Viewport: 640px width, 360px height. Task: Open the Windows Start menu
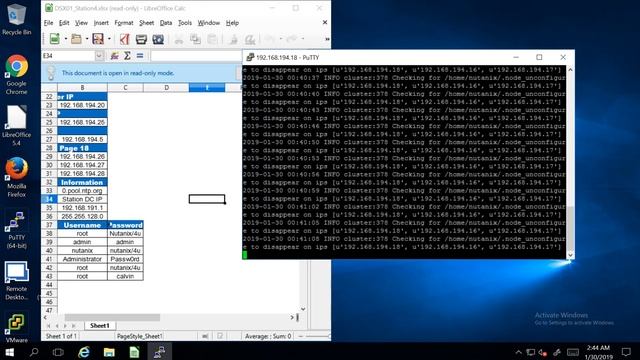click(x=10, y=352)
